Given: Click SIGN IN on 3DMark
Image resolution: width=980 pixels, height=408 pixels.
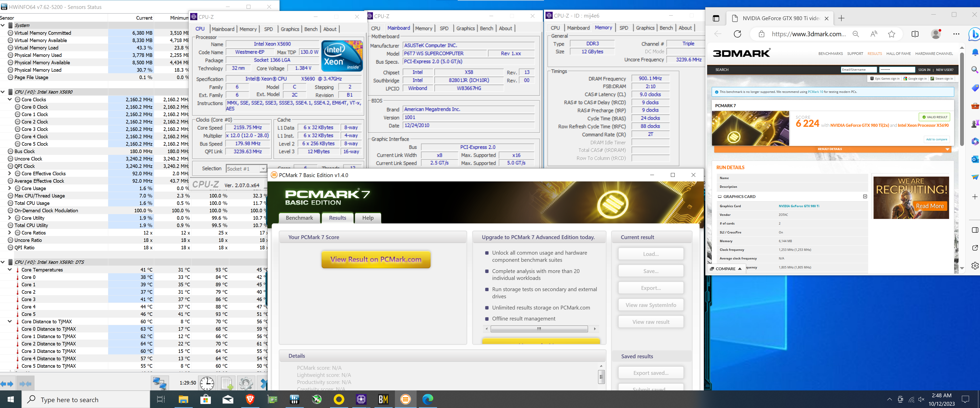Looking at the screenshot, I should [x=924, y=70].
